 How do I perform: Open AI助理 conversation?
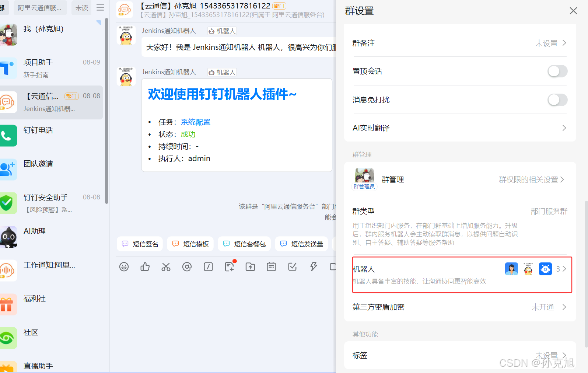coord(52,237)
